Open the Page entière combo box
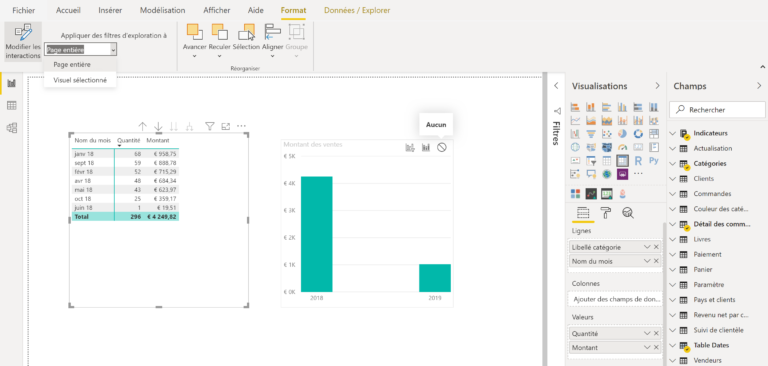 (81, 49)
